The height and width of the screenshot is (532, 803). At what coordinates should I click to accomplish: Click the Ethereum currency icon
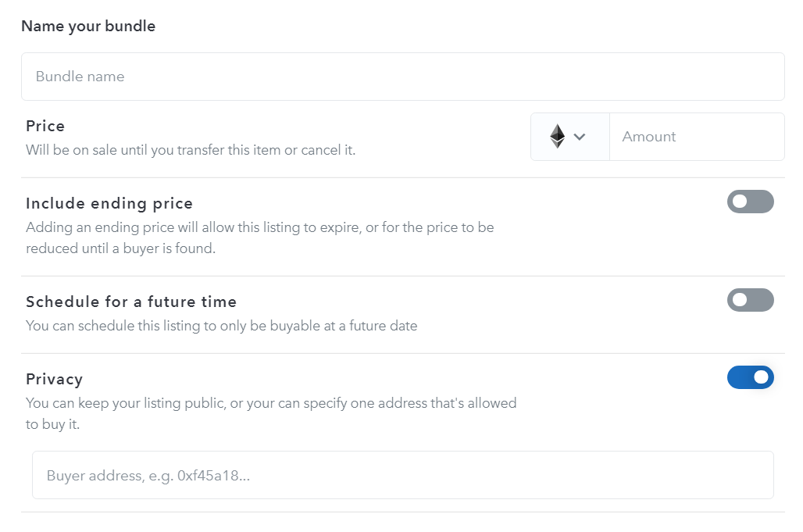[x=557, y=137]
